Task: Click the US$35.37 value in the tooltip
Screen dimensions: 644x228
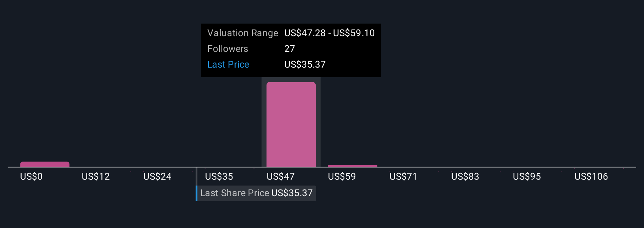Action: (305, 64)
